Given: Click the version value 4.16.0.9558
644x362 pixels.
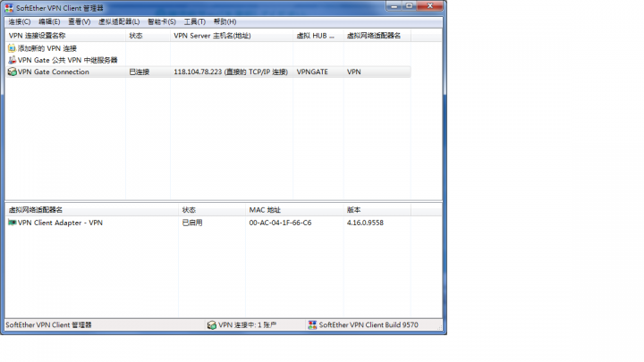Looking at the screenshot, I should pyautogui.click(x=365, y=223).
